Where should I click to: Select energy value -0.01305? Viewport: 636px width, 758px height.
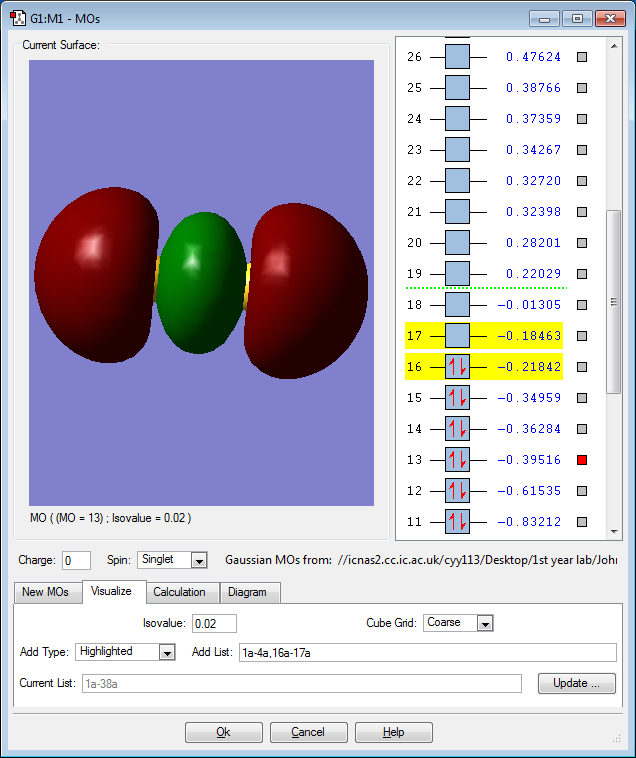click(x=529, y=305)
